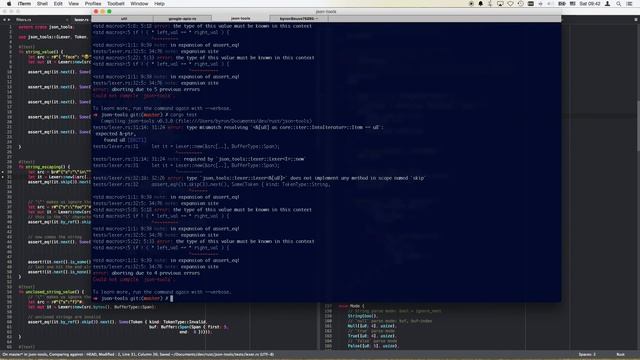The height and width of the screenshot is (360, 640).
Task: Click the editor dropdown arrow at far right of tabs
Action: pyautogui.click(x=636, y=20)
